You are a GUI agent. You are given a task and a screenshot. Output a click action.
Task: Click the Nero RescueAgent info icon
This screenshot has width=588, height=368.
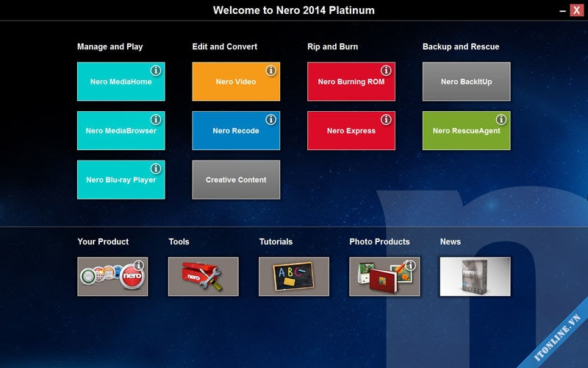click(501, 119)
